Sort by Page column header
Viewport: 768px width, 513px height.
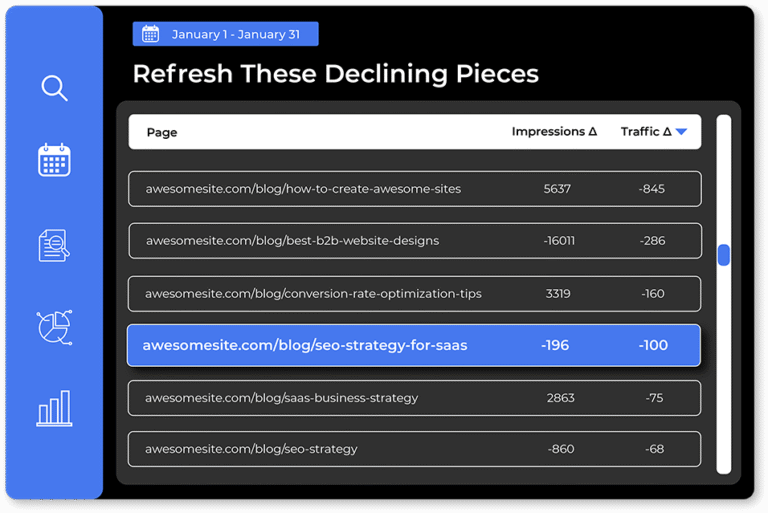162,132
